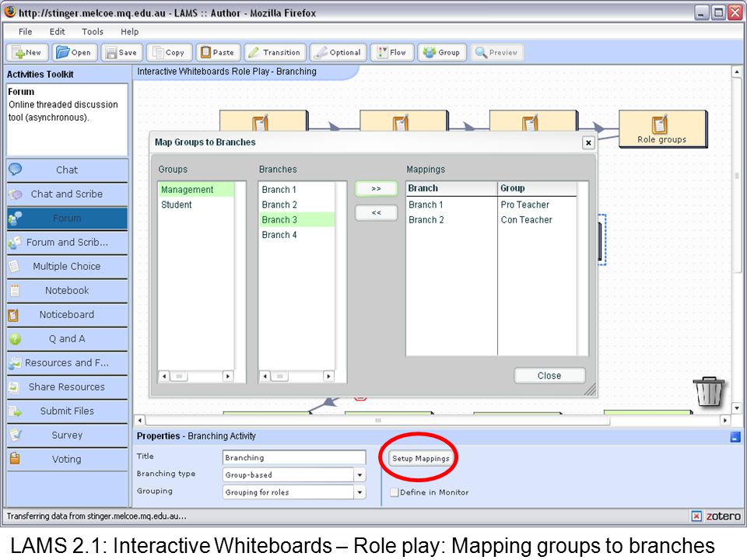
Task: Expand the Grouping for roles dropdown
Action: (359, 492)
